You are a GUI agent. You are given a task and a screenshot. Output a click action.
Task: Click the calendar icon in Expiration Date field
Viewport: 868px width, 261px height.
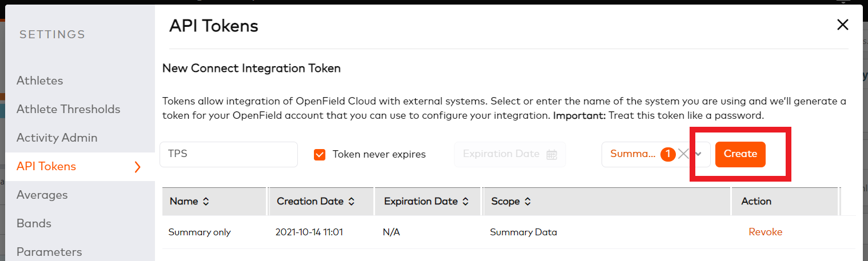tap(552, 154)
